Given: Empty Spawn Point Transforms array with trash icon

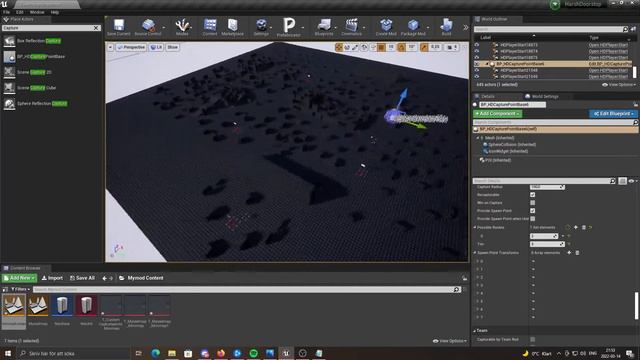Looking at the screenshot, I should coord(577,253).
